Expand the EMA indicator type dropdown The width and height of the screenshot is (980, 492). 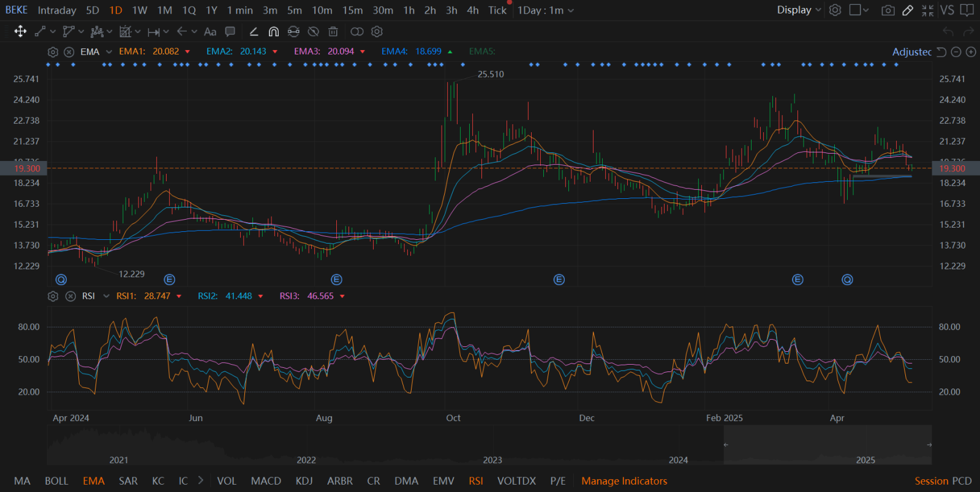pyautogui.click(x=109, y=52)
